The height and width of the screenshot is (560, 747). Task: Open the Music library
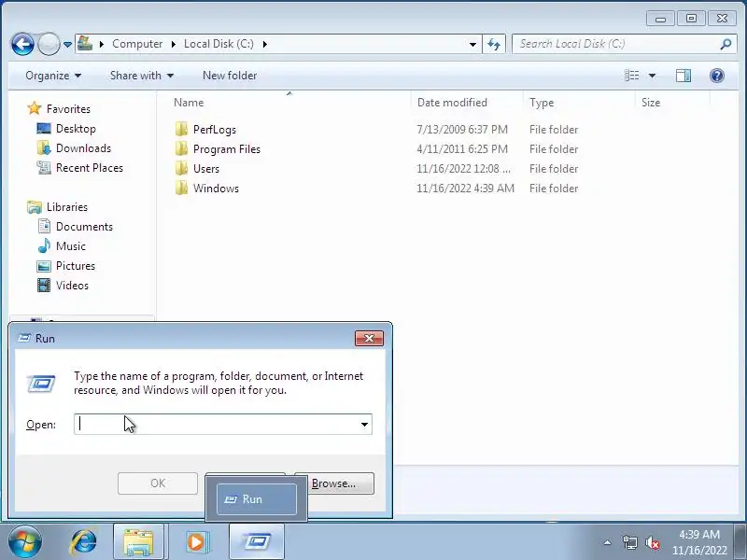71,246
